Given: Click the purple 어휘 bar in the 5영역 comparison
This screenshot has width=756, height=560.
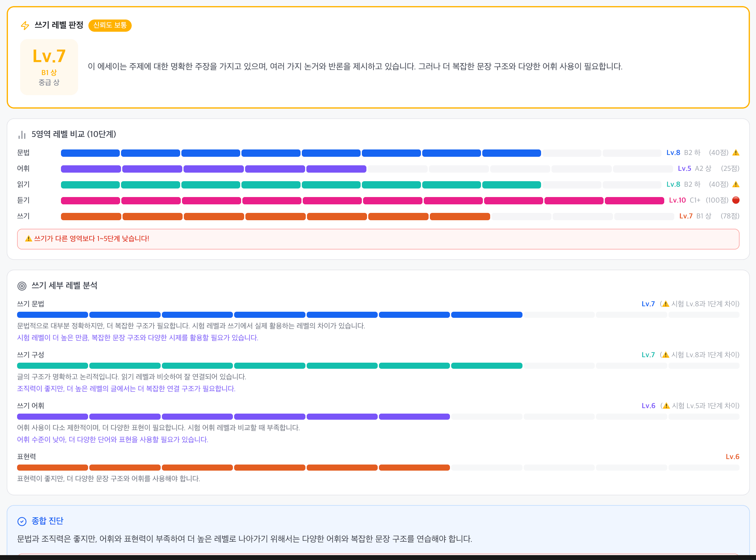Looking at the screenshot, I should point(367,169).
